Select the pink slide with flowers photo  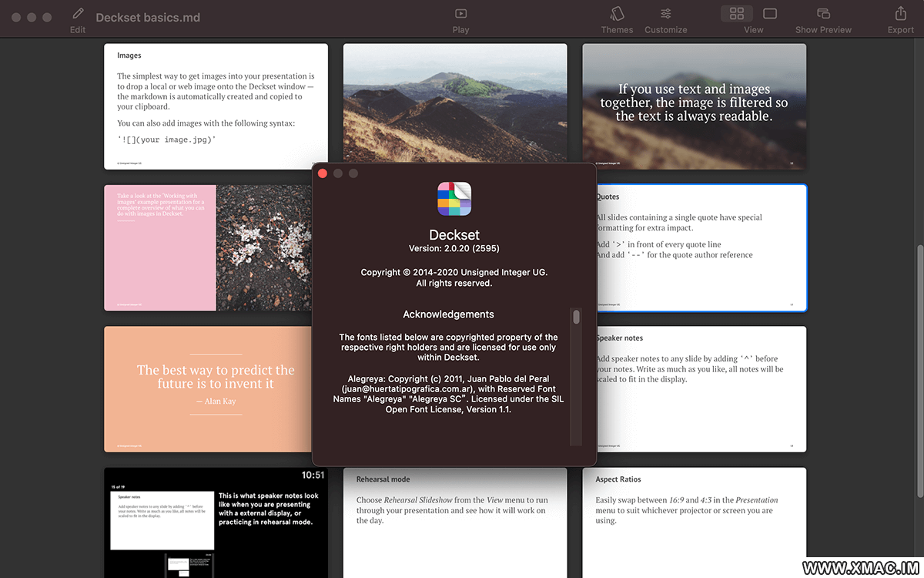point(208,247)
